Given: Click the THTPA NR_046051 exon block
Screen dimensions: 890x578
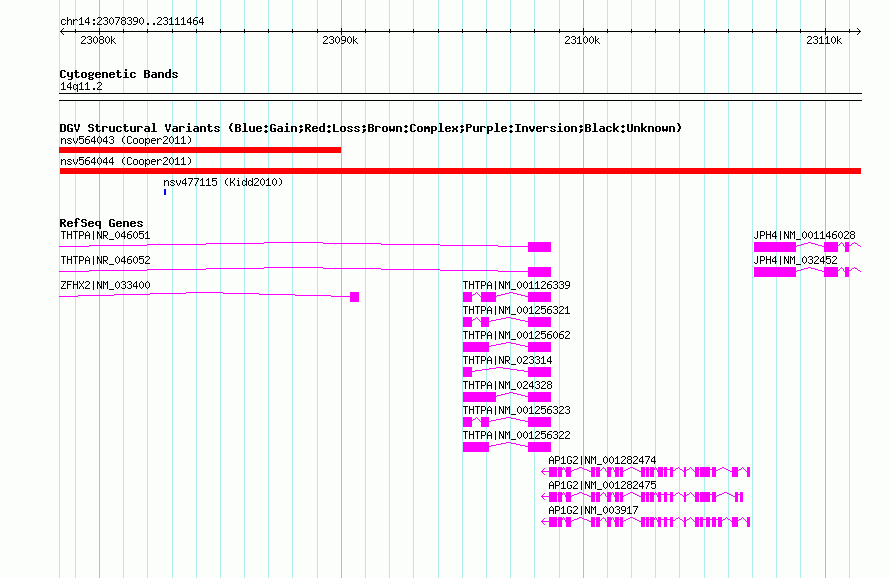Looking at the screenshot, I should click(539, 247).
